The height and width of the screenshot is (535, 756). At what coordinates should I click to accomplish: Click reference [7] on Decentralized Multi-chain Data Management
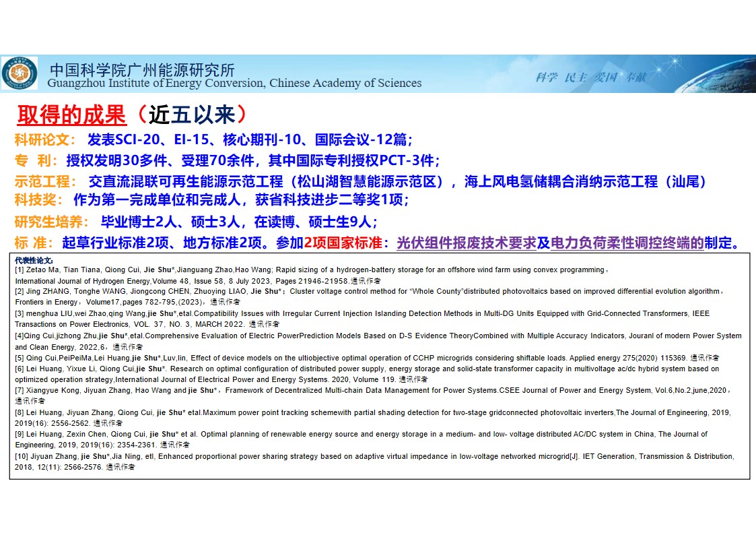coord(364,390)
